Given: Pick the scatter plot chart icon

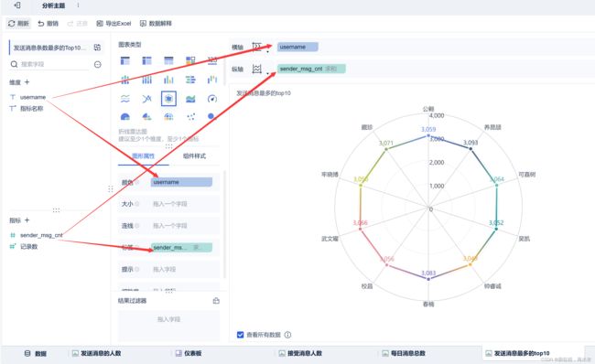Looking at the screenshot, I should point(190,117).
